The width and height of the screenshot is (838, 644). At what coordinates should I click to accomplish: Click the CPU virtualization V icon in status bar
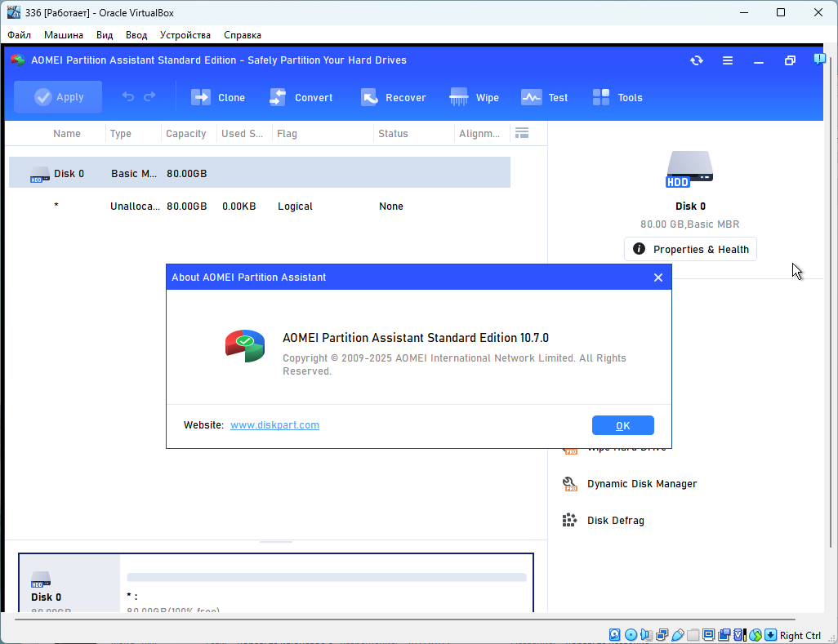(x=740, y=634)
